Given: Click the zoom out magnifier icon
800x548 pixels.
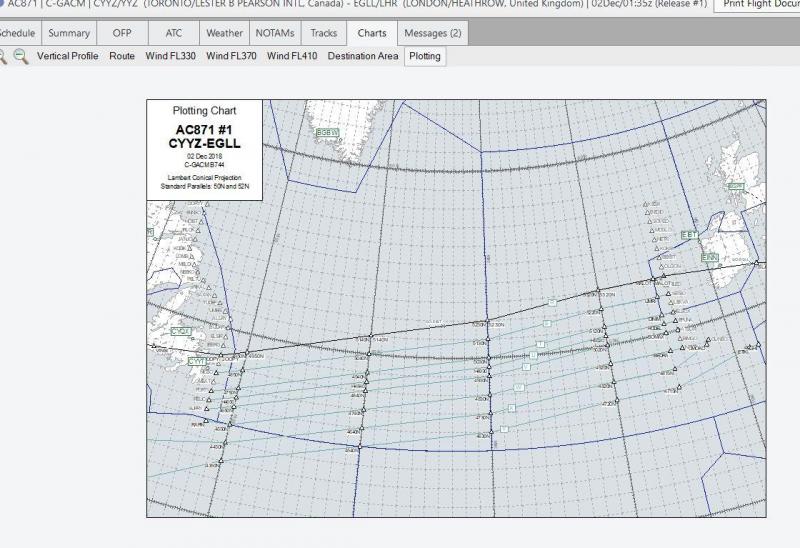Looking at the screenshot, I should [3, 57].
